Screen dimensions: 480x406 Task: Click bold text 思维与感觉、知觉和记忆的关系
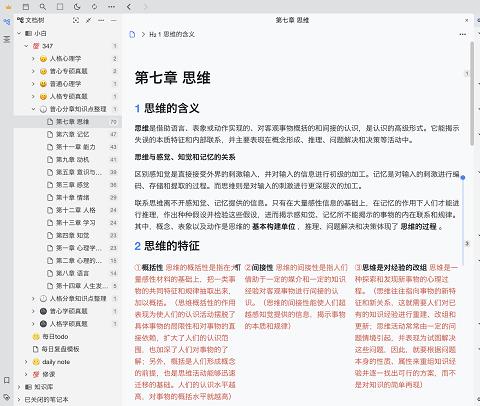pos(185,157)
